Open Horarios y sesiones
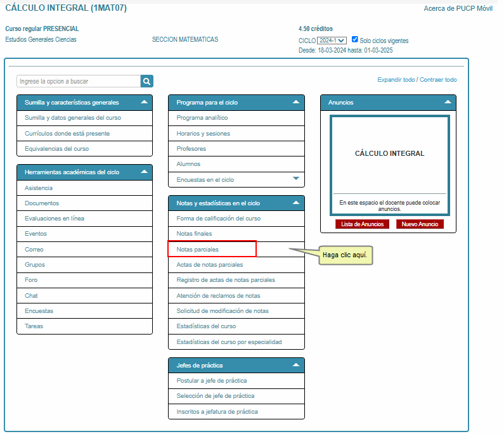Viewport: 504px width, 434px height. coord(236,133)
